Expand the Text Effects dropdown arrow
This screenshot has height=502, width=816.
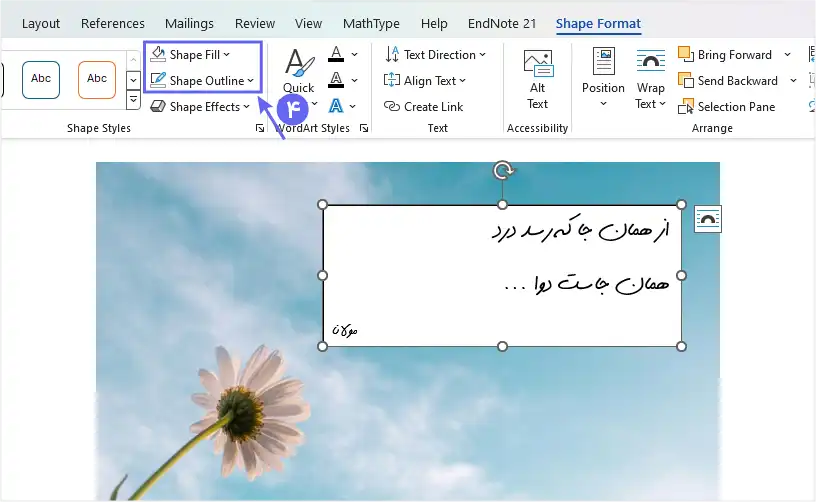[x=353, y=107]
